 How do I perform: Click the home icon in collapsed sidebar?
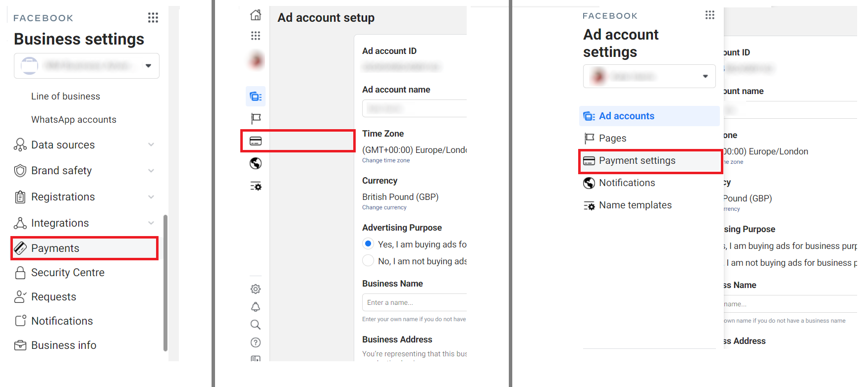pos(256,15)
